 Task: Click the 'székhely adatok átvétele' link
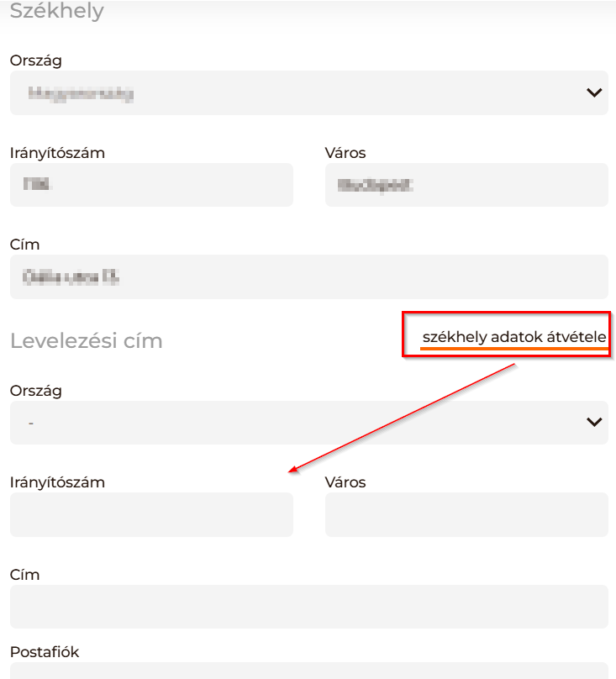(x=514, y=338)
